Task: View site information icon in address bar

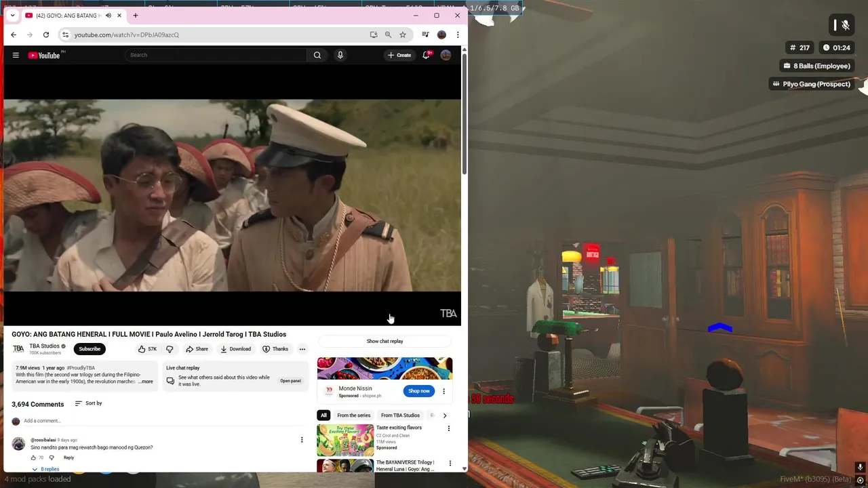Action: 65,35
